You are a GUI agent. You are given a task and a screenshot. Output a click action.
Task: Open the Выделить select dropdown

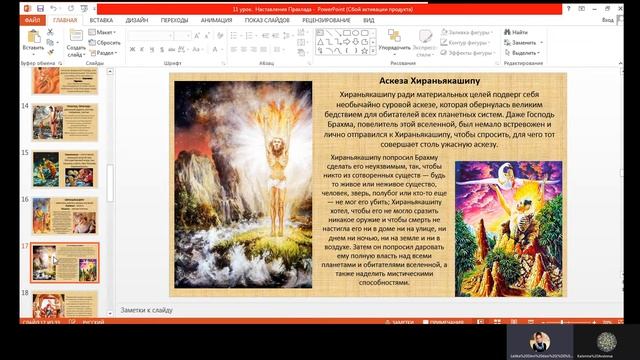coord(522,53)
